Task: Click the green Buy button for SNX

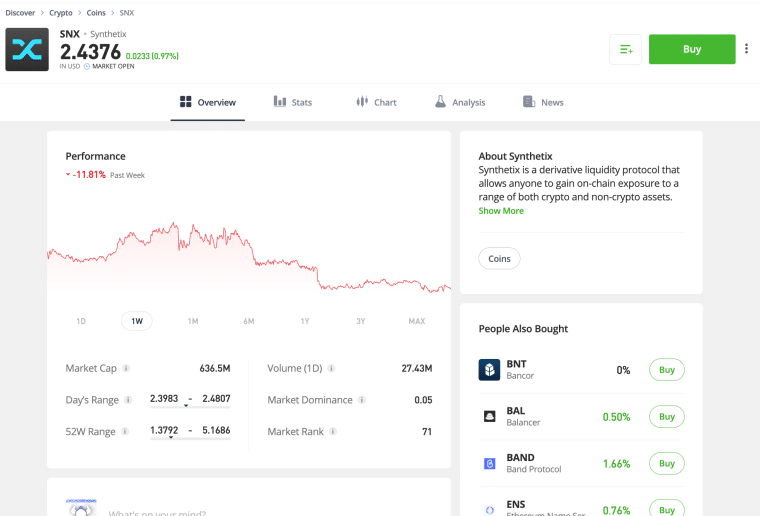Action: click(x=692, y=49)
